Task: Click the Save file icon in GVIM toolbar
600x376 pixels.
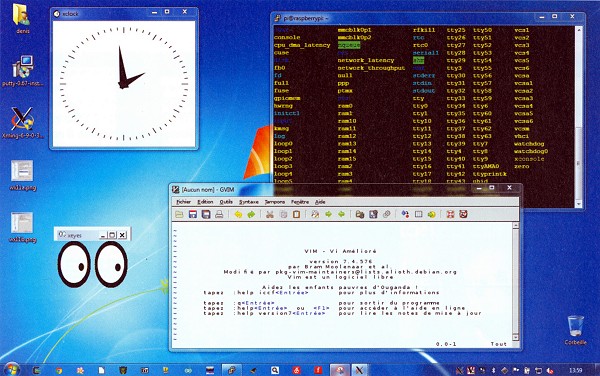Action: [x=192, y=214]
